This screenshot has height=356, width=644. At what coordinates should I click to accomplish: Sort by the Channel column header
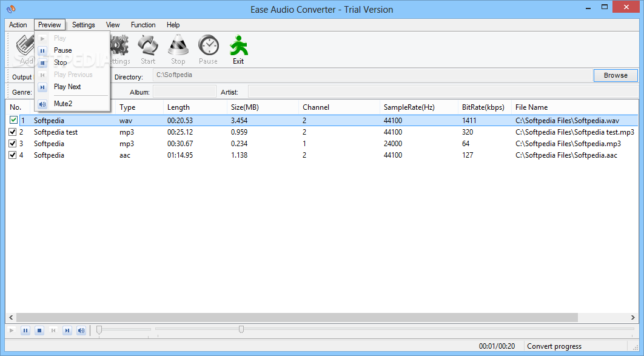(x=339, y=107)
